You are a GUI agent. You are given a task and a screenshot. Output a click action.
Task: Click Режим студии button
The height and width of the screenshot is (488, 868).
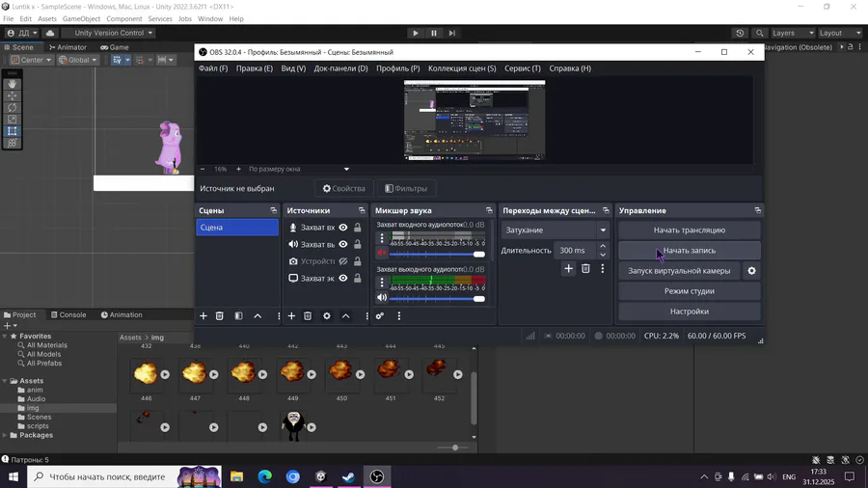coord(690,291)
